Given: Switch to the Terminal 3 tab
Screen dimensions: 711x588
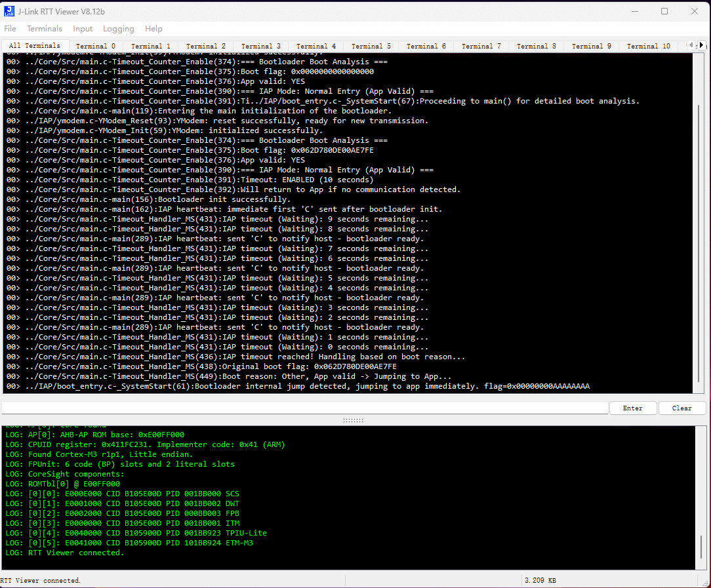Looking at the screenshot, I should pos(261,46).
